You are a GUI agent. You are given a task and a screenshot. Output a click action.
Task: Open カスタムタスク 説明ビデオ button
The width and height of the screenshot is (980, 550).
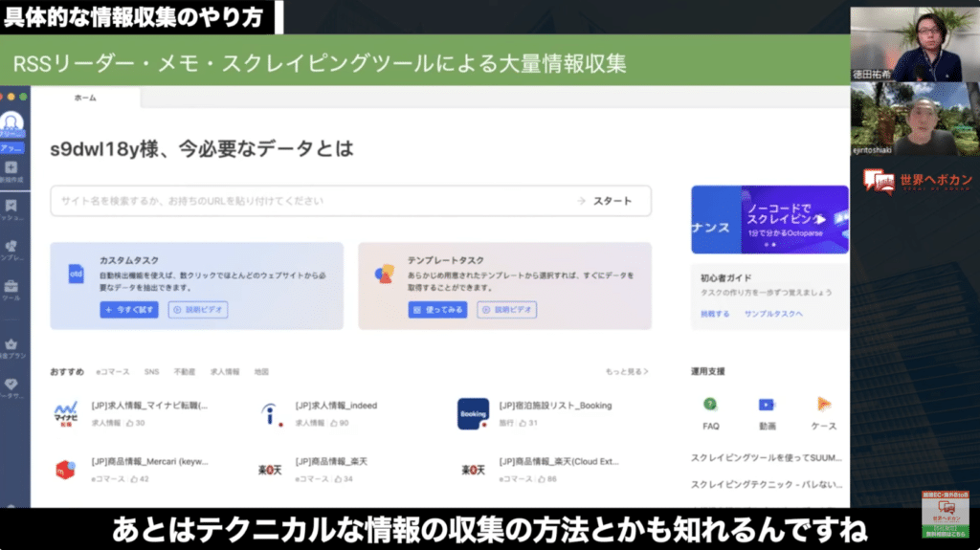click(x=198, y=310)
